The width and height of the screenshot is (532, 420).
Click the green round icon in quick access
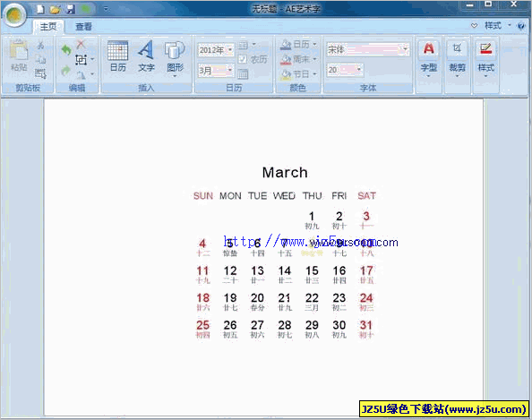pyautogui.click(x=86, y=9)
